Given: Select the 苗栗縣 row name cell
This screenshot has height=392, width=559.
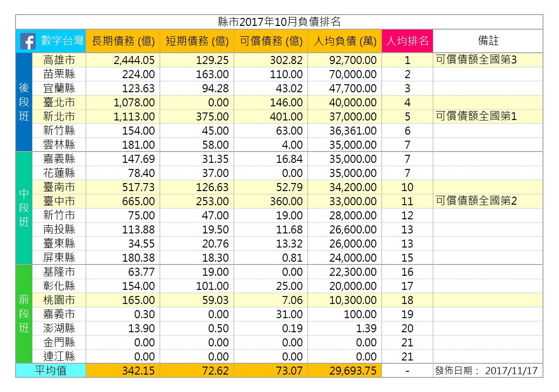Looking at the screenshot, I should pos(59,74).
